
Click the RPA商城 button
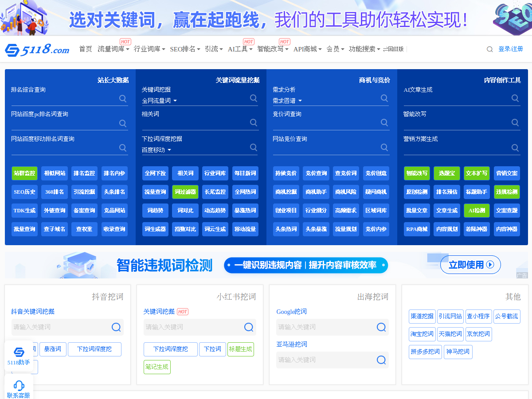417,229
